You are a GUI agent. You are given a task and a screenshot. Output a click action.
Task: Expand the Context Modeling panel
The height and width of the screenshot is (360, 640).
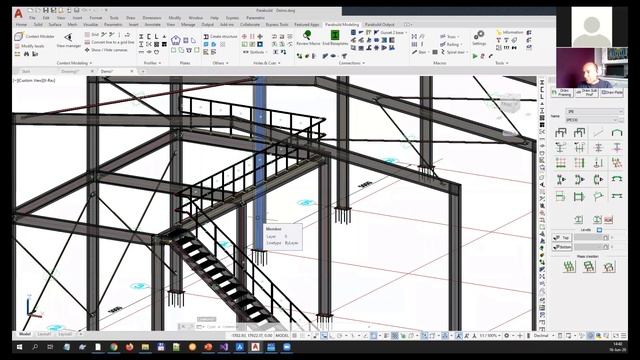pos(74,63)
